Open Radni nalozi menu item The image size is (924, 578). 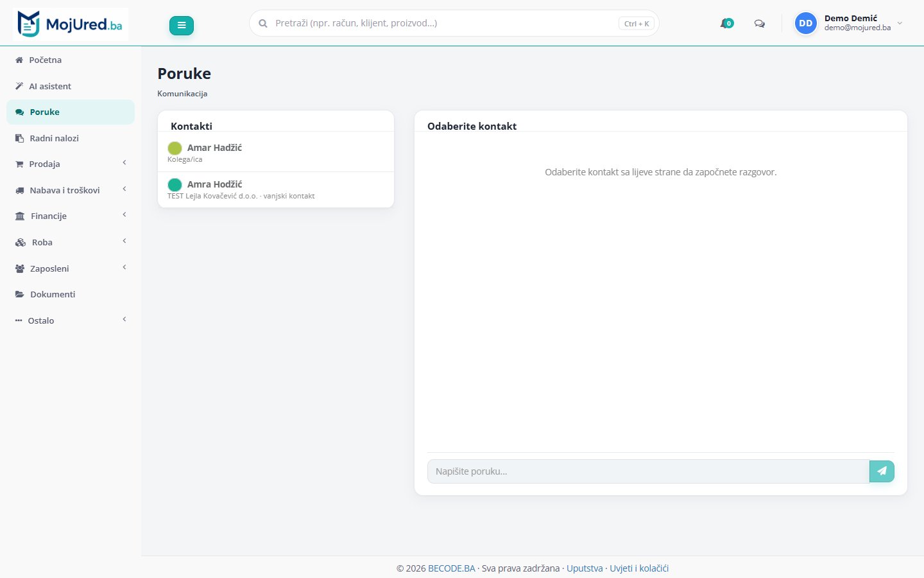[71, 138]
